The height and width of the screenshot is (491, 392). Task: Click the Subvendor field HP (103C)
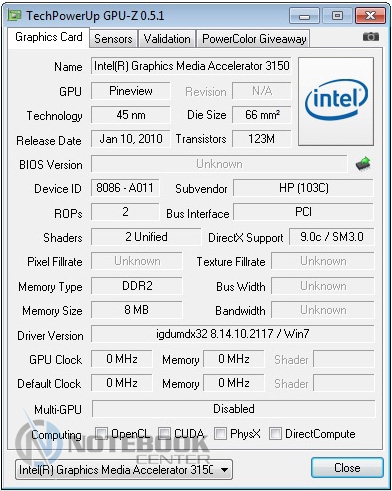(303, 188)
